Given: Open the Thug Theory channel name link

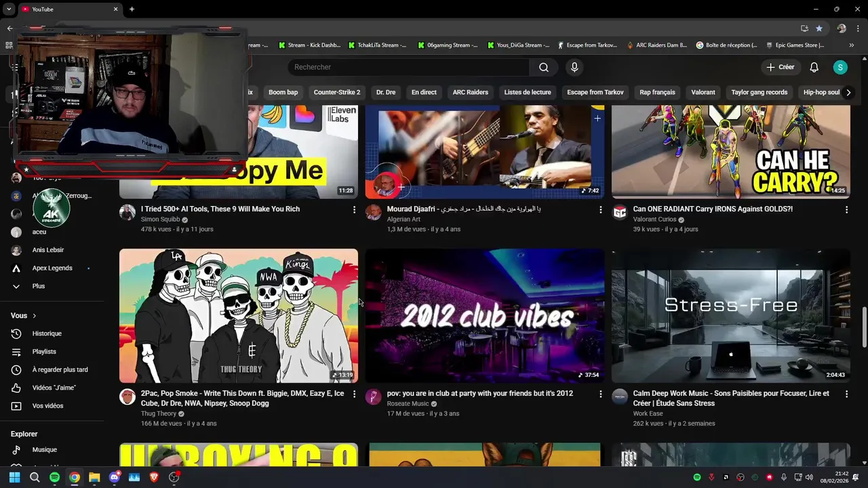Looking at the screenshot, I should pyautogui.click(x=159, y=413).
